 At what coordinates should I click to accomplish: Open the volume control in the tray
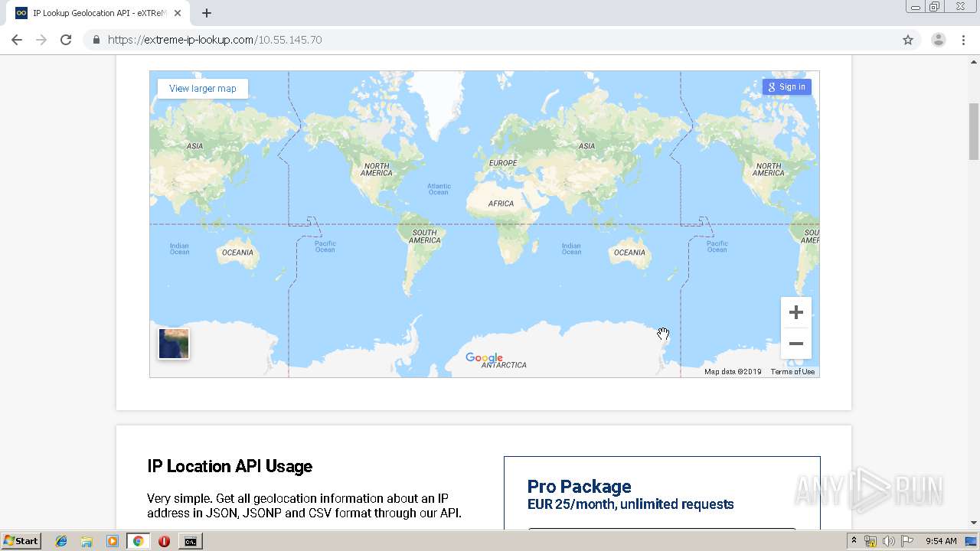[x=889, y=541]
